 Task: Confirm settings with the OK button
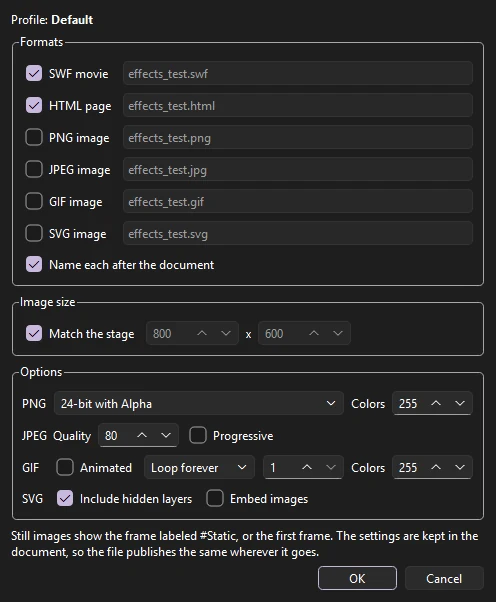357,578
